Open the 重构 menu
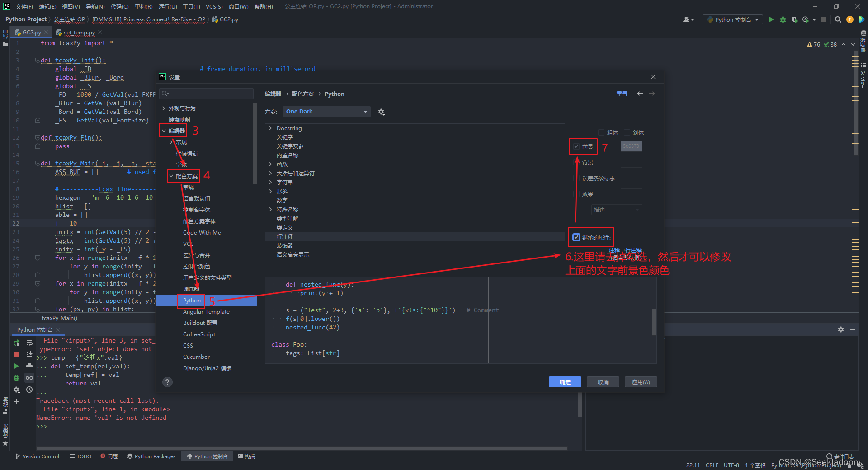The height and width of the screenshot is (470, 868). click(143, 6)
